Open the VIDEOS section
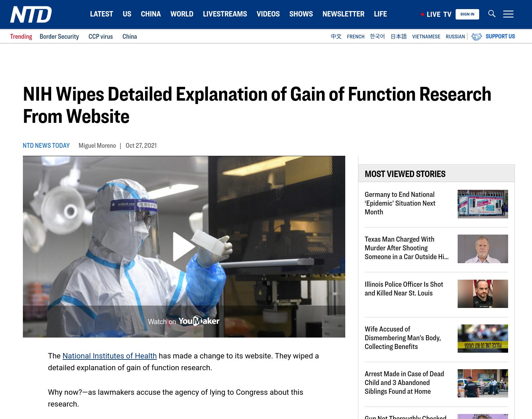This screenshot has width=532, height=419. 268,14
